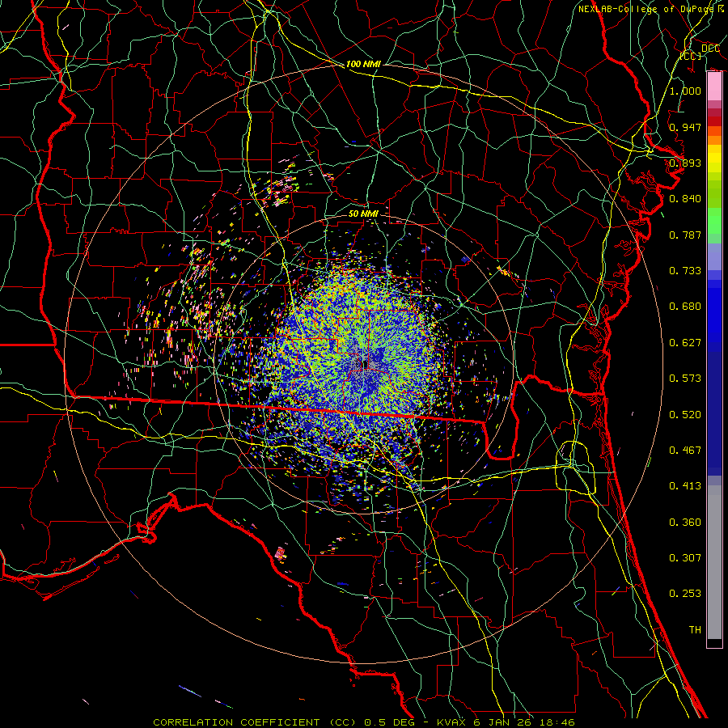Click the DEC label above the color scale
728x728 pixels.
[x=710, y=49]
